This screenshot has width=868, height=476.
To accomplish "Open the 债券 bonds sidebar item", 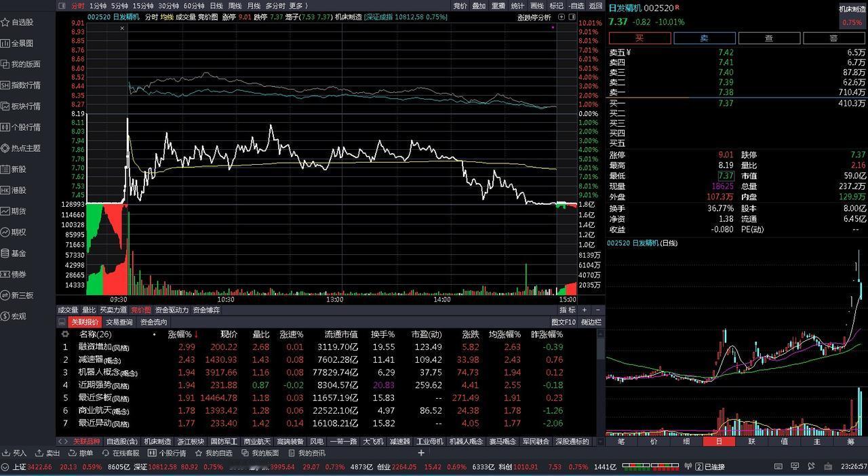I will [x=14, y=275].
